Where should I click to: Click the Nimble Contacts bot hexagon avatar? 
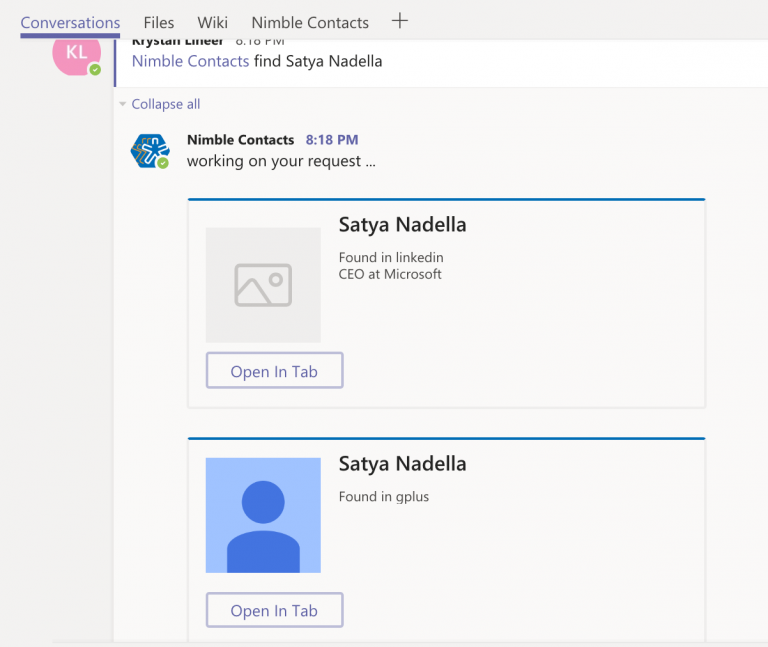149,151
